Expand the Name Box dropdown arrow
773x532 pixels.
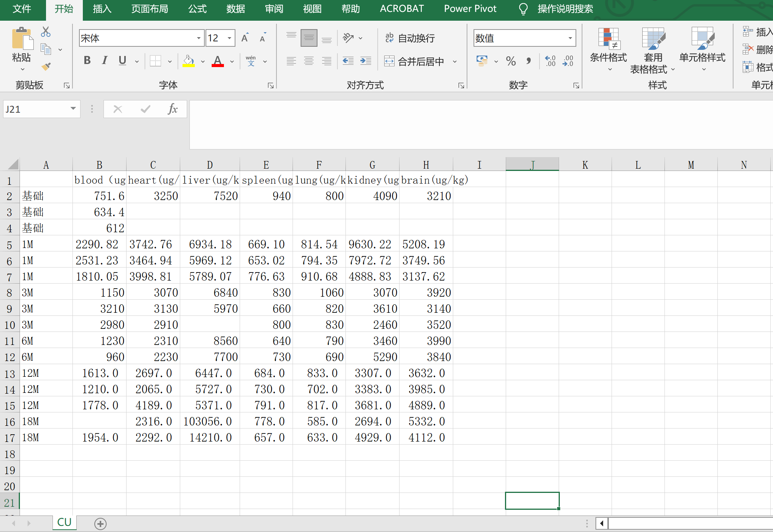tap(73, 109)
